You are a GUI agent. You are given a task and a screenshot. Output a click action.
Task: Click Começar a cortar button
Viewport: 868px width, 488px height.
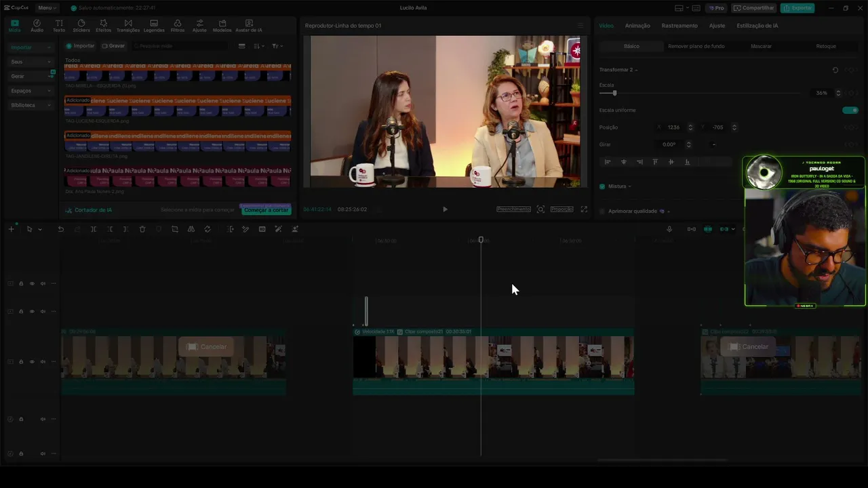pyautogui.click(x=266, y=210)
